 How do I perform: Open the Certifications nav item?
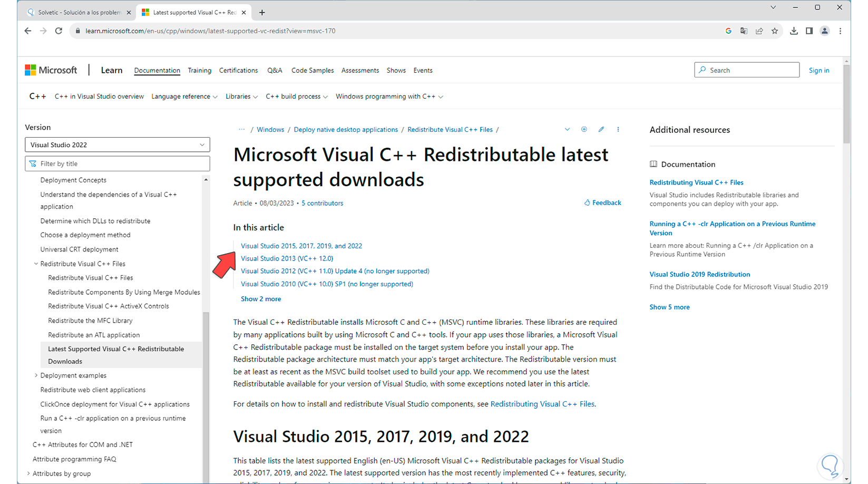238,70
